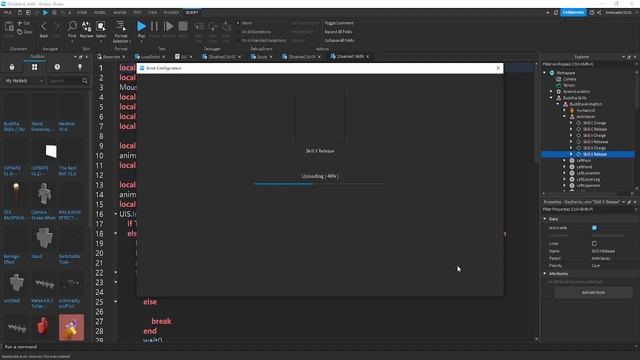Collapse the Buddha Skills node in Explorer

(551, 98)
